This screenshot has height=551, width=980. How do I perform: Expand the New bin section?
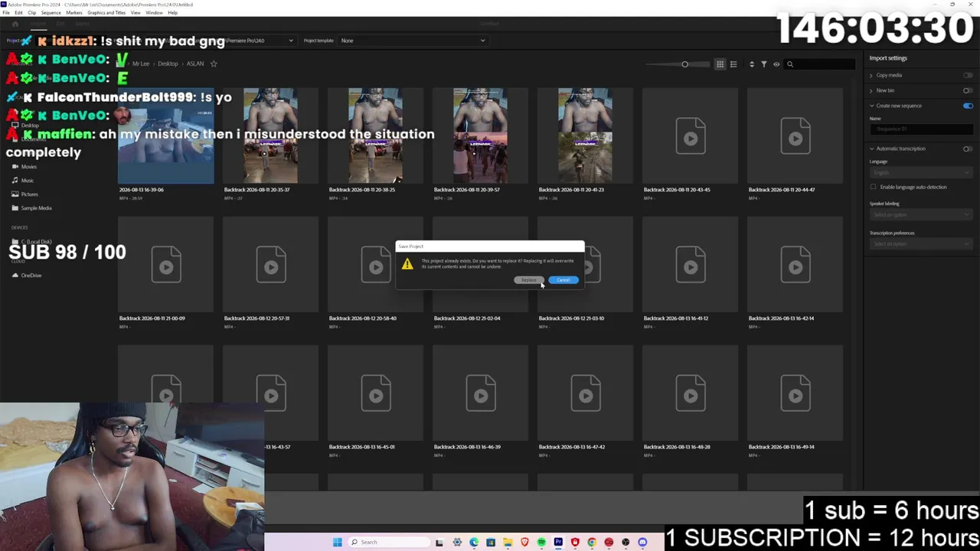point(871,90)
